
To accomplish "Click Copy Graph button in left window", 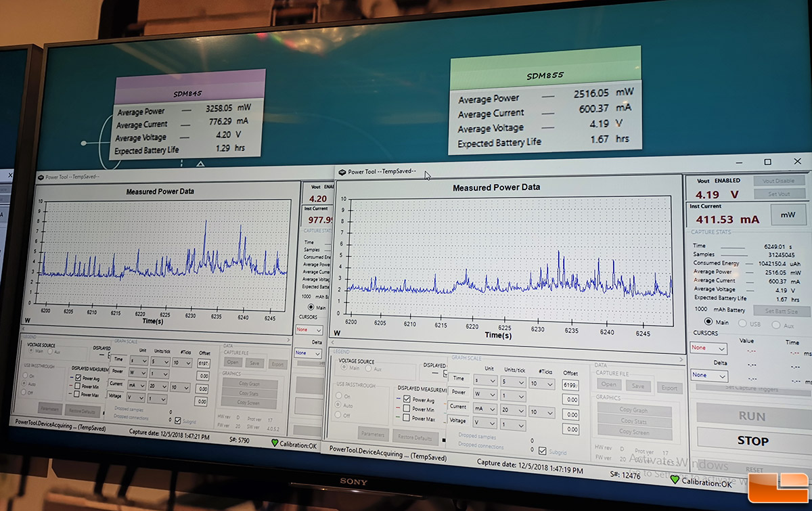I will click(250, 384).
